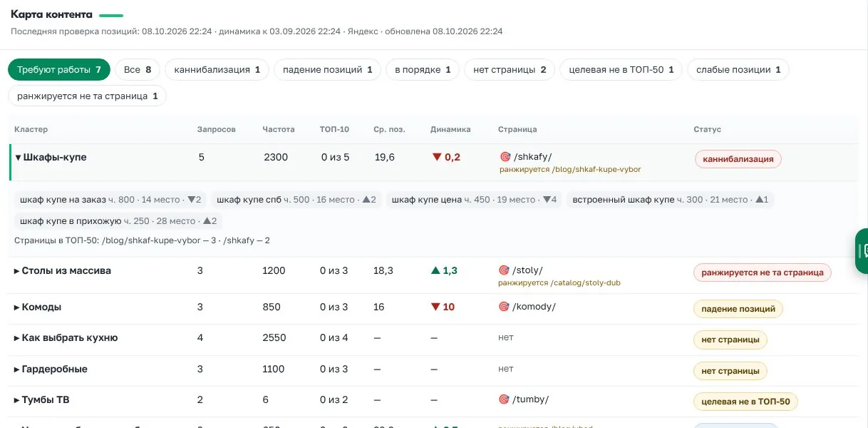
Task: Filter by 'целевая не в ТОП-50' chip
Action: (621, 70)
